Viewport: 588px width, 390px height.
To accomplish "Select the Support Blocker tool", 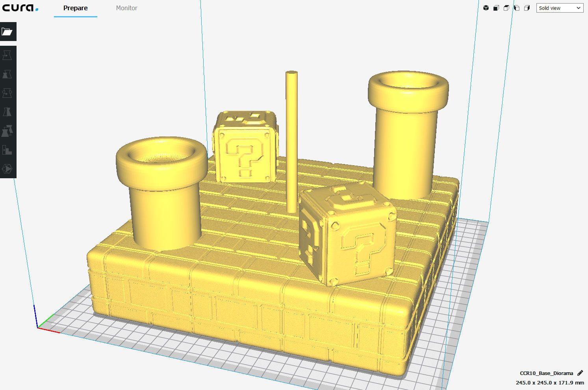I will (x=7, y=150).
